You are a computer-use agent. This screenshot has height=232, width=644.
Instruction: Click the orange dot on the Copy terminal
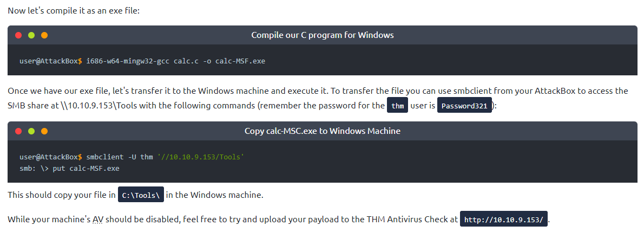click(44, 131)
